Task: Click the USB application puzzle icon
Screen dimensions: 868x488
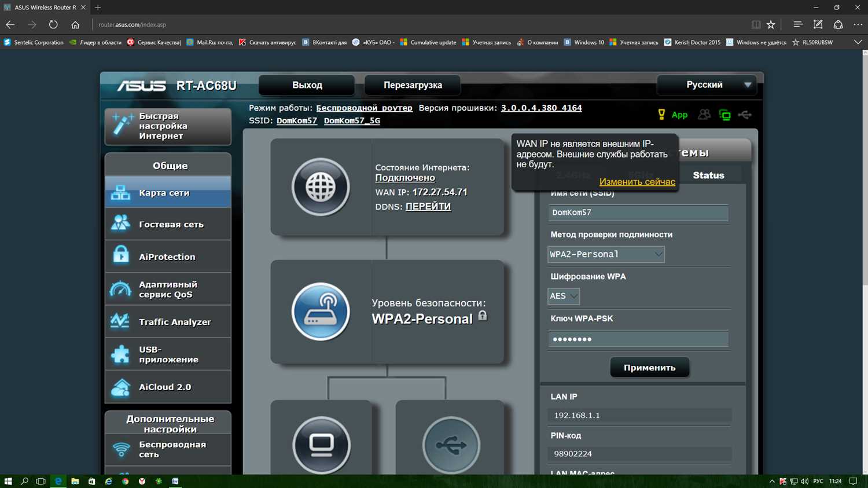Action: (120, 354)
